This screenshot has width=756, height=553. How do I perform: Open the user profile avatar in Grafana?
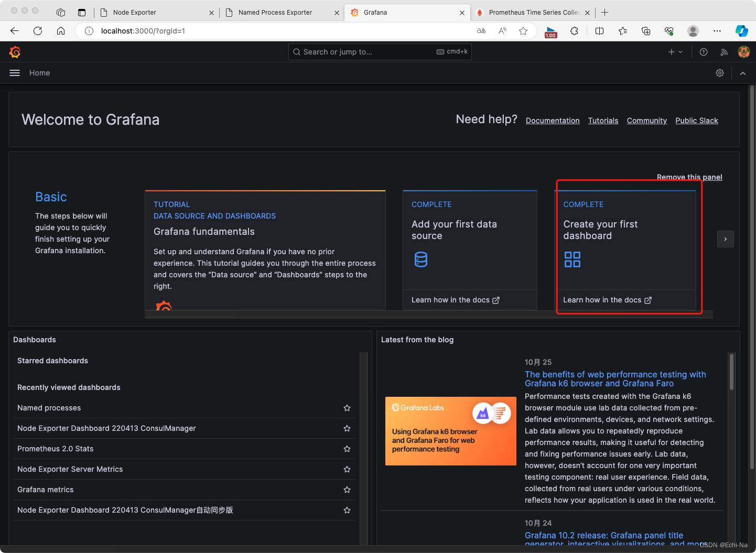[x=743, y=52]
